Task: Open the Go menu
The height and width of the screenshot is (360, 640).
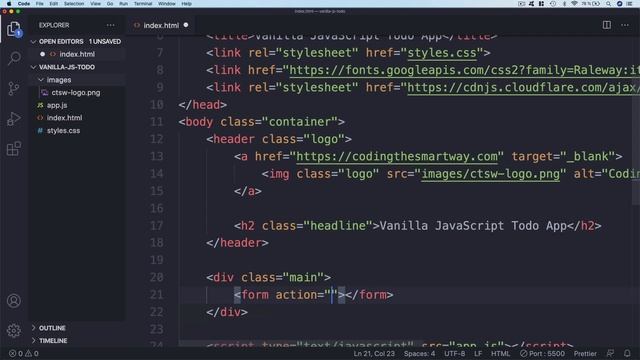Action: pyautogui.click(x=110, y=4)
